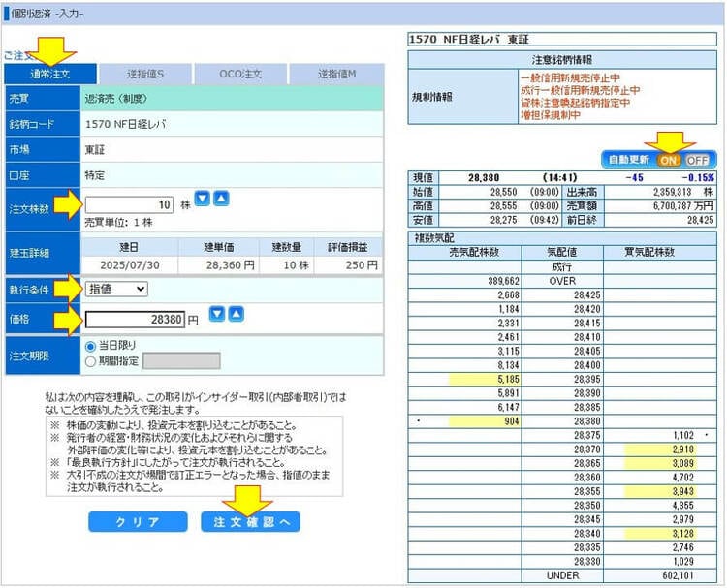Viewport: 727px width, 588px height.
Task: Click the 28,395 quote price
Action: [587, 379]
